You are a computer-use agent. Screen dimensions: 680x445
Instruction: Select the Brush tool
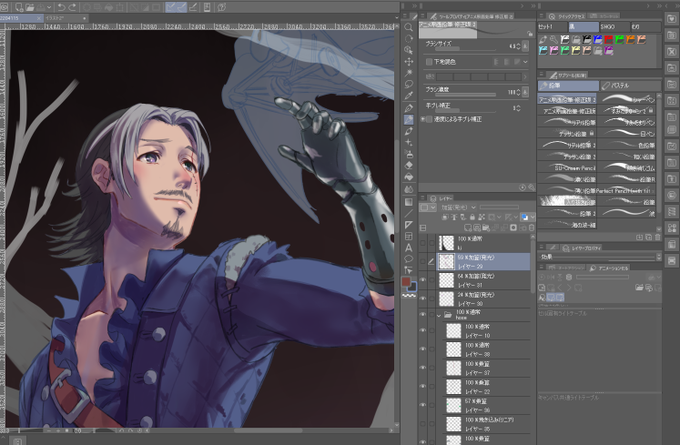tap(408, 131)
